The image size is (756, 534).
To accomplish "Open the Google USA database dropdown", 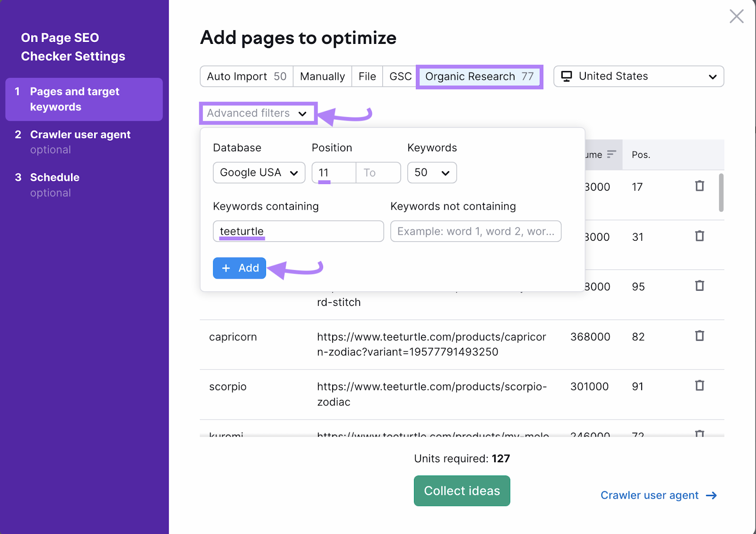I will (x=258, y=172).
